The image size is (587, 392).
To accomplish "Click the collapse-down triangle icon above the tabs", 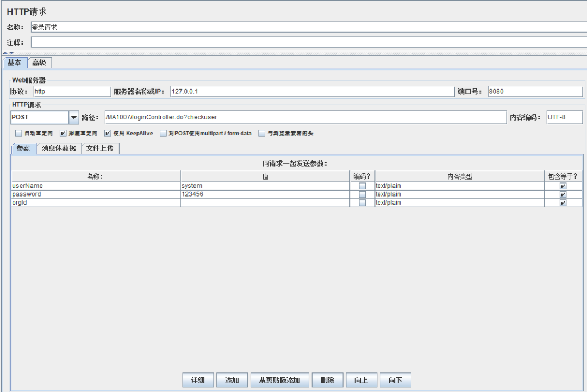I will tap(11, 53).
